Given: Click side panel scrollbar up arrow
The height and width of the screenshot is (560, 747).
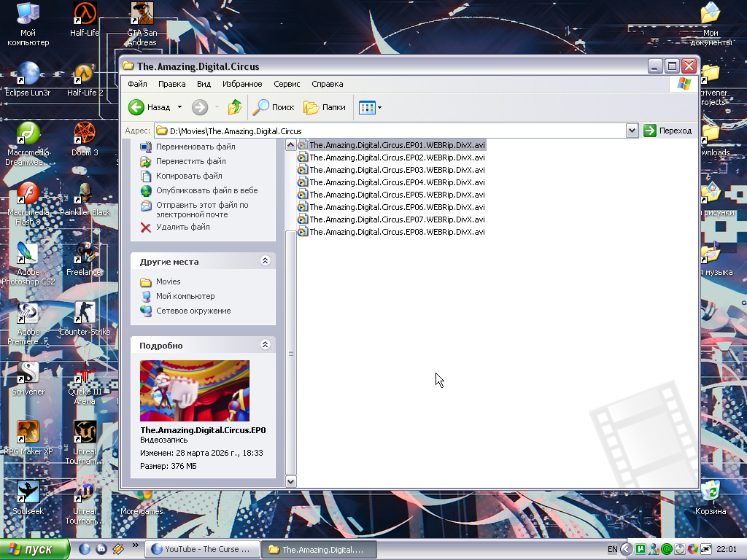Looking at the screenshot, I should pyautogui.click(x=290, y=145).
